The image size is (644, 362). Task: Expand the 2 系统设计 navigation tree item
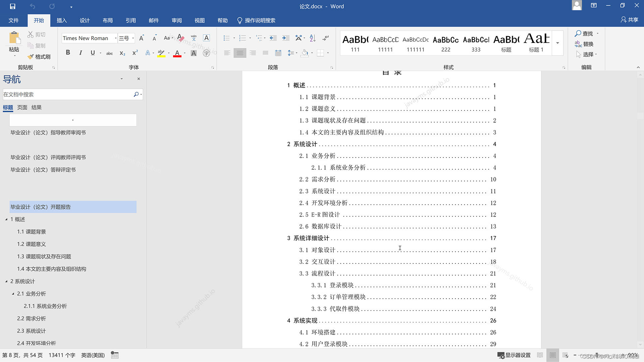pos(7,281)
